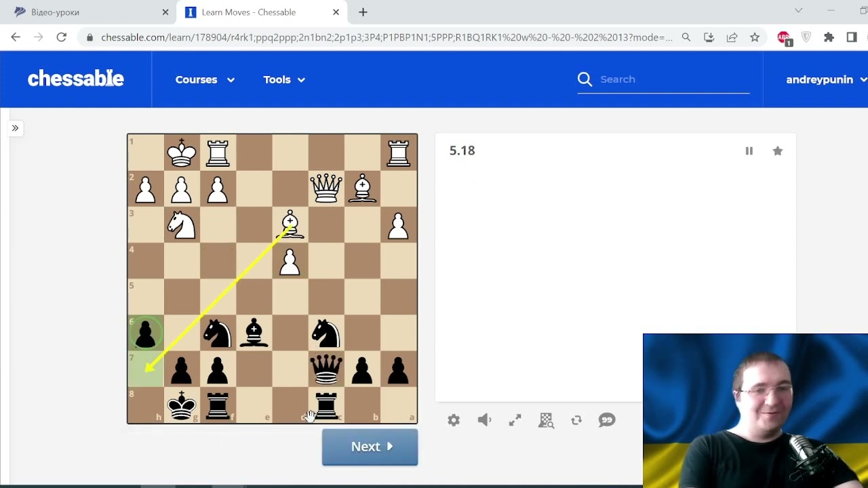Viewport: 868px width, 488px height.
Task: Select the white queen on c2
Action: click(326, 188)
